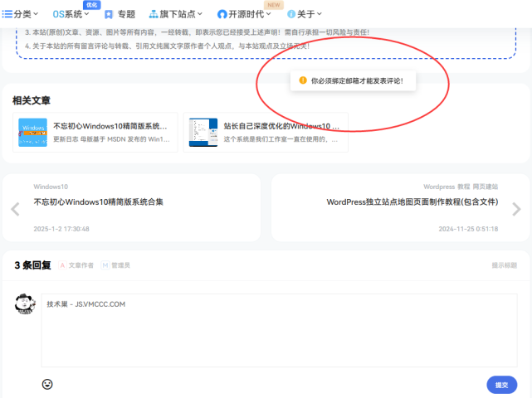532x398 pixels.
Task: Click the 2024-11-25 0:51:18 date text
Action: tap(469, 229)
